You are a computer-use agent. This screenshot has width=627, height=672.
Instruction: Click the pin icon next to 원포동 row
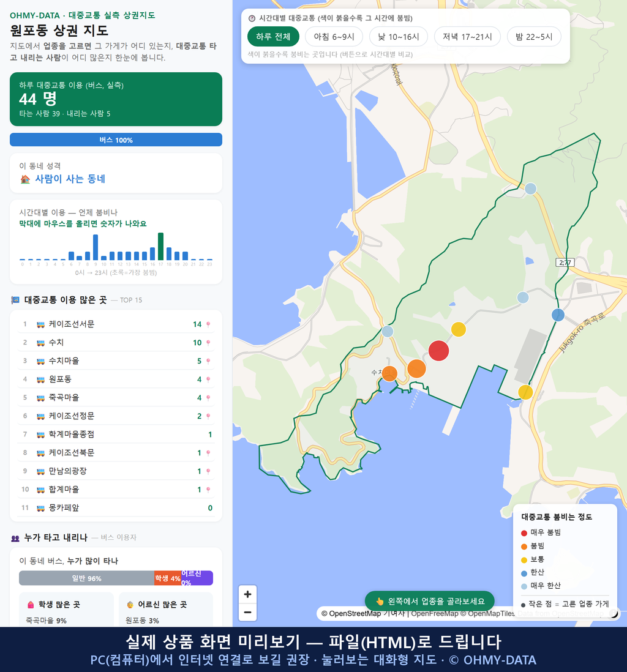(x=208, y=379)
